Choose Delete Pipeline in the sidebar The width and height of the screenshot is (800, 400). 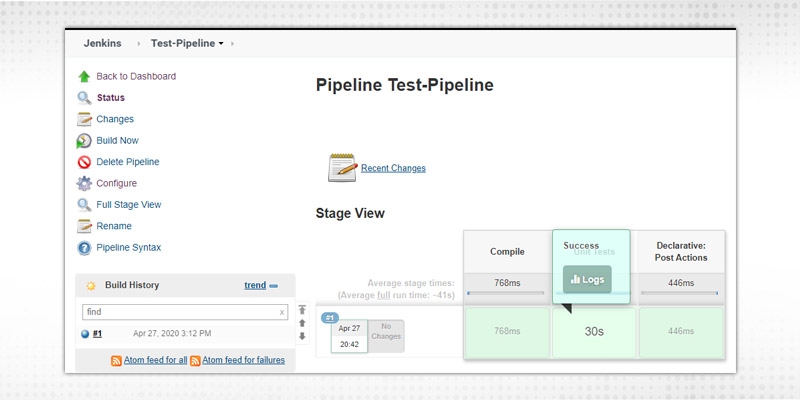[128, 162]
